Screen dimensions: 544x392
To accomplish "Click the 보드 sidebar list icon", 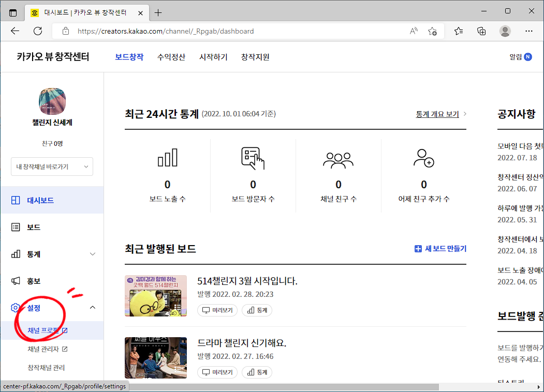I will [16, 227].
